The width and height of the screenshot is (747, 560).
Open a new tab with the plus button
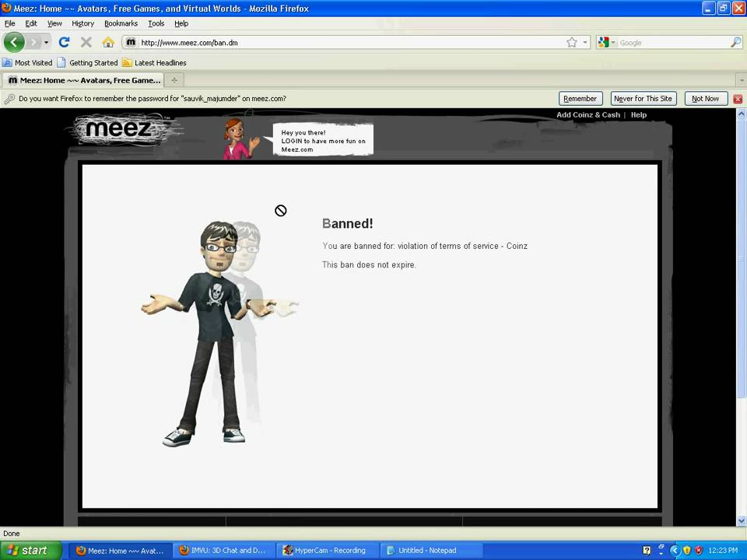tap(174, 80)
